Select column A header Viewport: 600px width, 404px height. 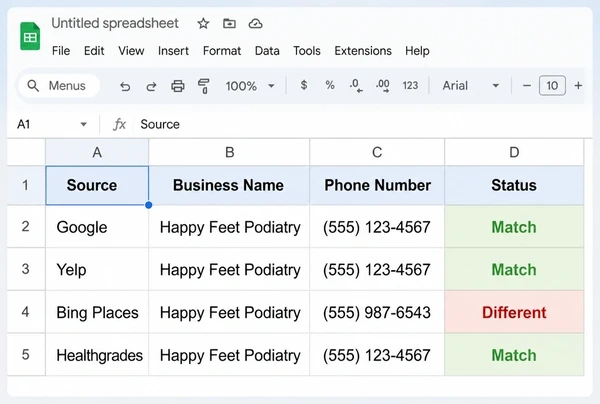[x=97, y=152]
